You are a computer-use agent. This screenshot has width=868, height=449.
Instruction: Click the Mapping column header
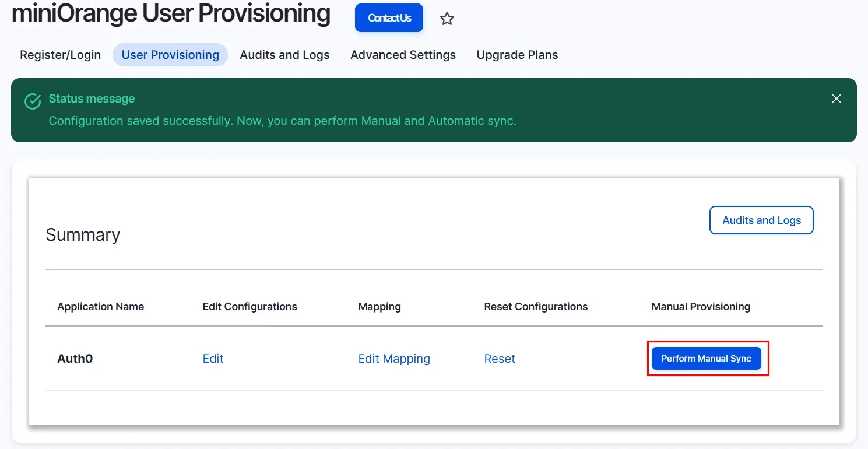379,307
